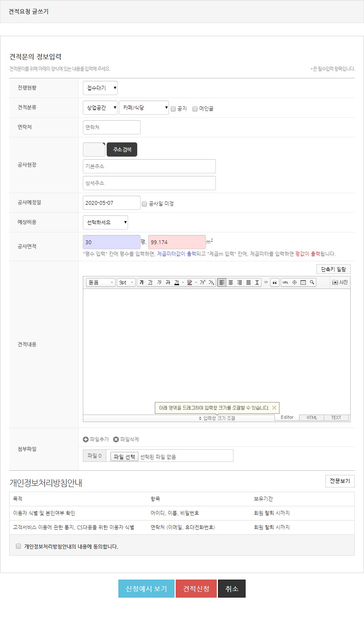Open the 9pt font size dropdown
The width and height of the screenshot is (364, 629).
pyautogui.click(x=126, y=282)
